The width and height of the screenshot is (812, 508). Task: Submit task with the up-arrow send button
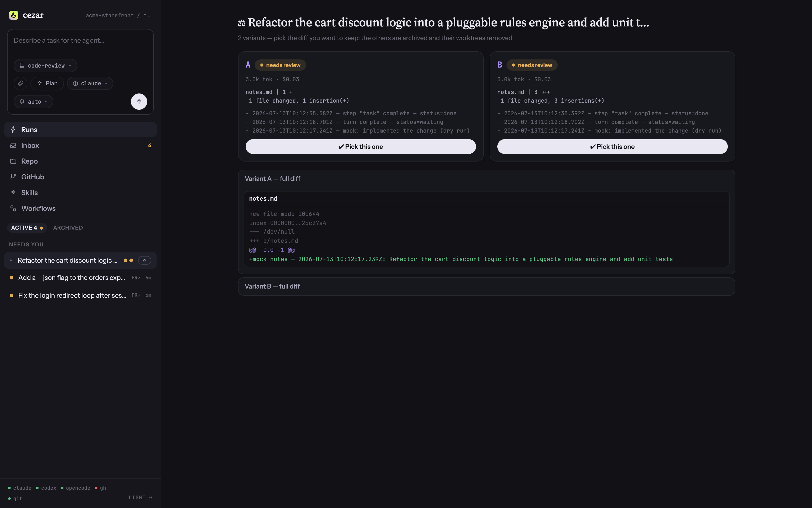139,101
